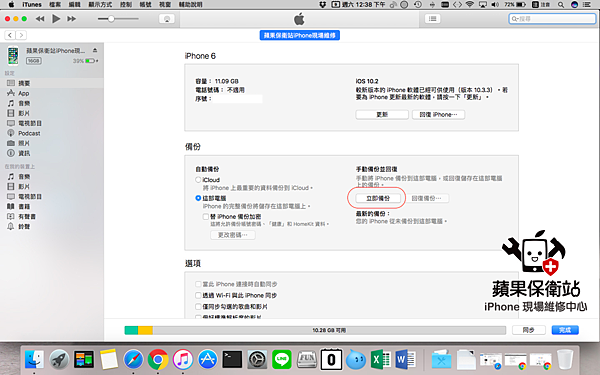The height and width of the screenshot is (375, 600).
Task: Click 立即備份 (Back Up Now)
Action: pos(378,198)
